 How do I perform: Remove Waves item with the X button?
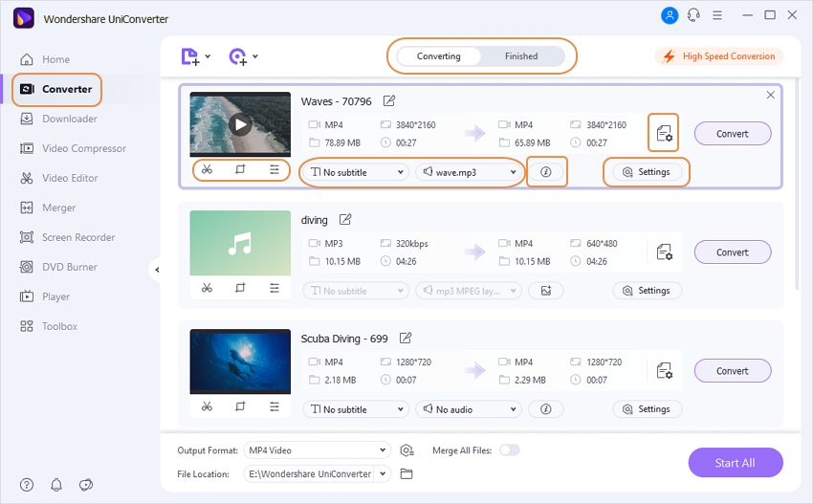pyautogui.click(x=770, y=96)
